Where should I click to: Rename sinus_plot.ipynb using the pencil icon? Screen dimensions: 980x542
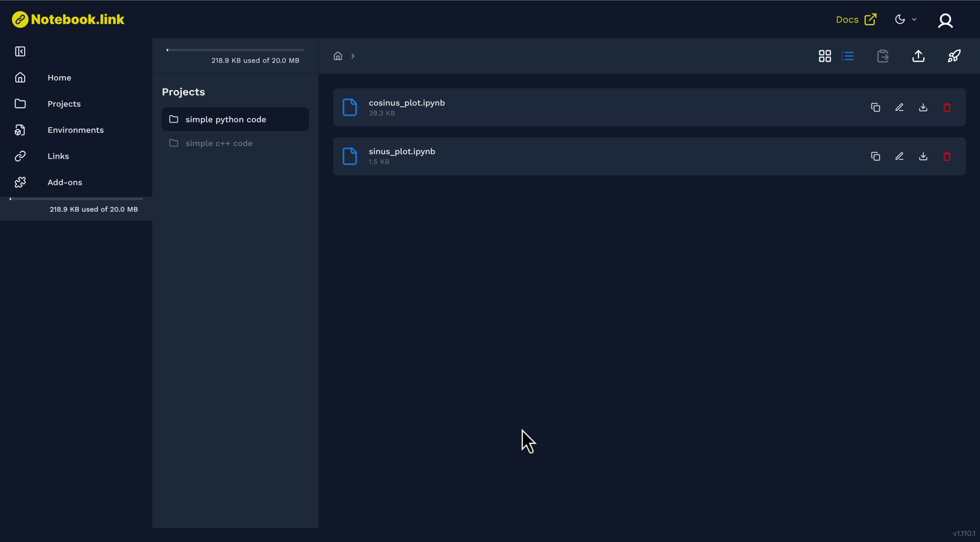[x=899, y=156]
